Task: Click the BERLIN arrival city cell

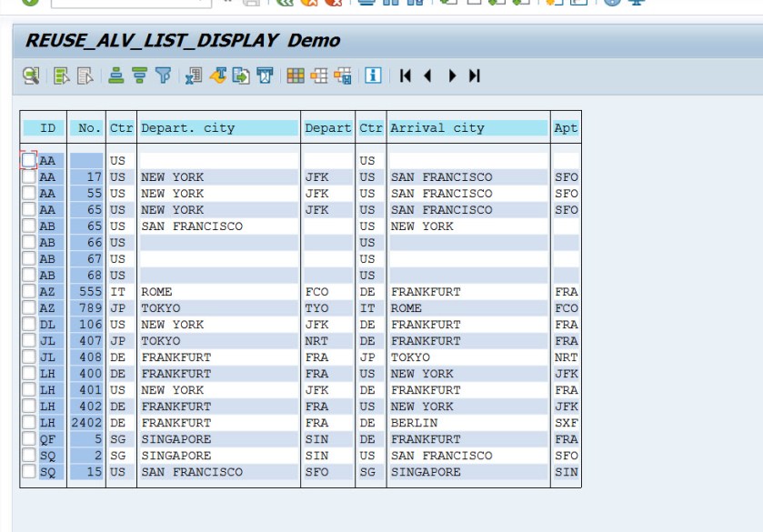Action: 415,423
